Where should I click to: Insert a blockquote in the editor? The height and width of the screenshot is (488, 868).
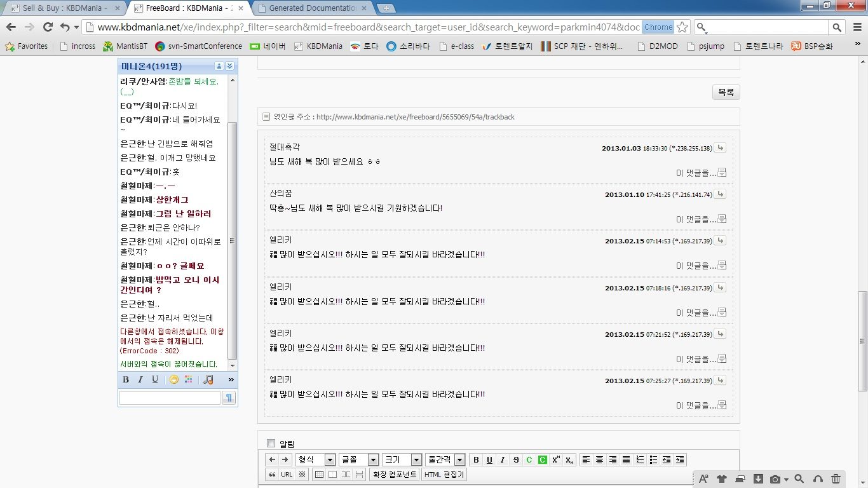click(273, 475)
